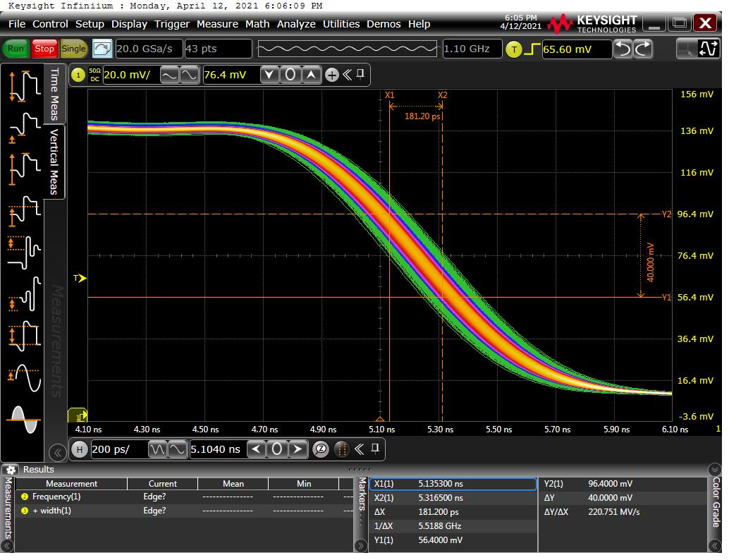Click the yellow trigger T source button
729x560 pixels.
(514, 49)
